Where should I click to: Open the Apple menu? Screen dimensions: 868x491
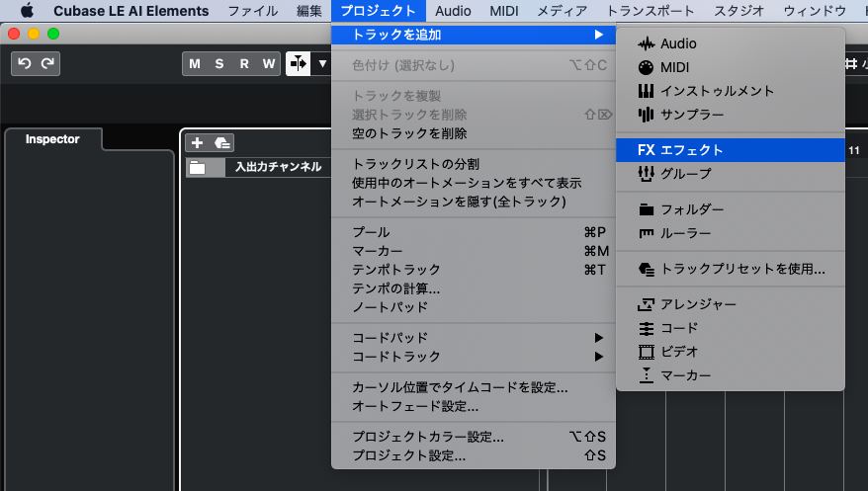click(x=27, y=11)
